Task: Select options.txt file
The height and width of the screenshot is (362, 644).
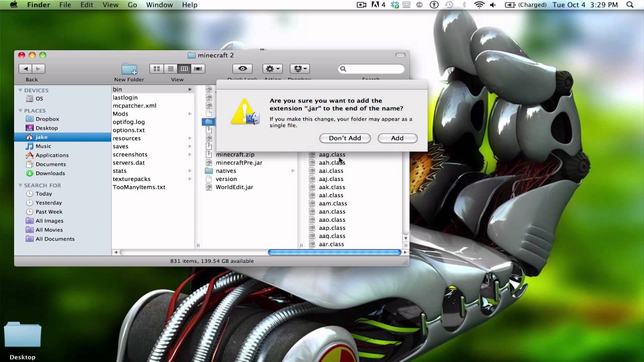Action: [x=129, y=130]
